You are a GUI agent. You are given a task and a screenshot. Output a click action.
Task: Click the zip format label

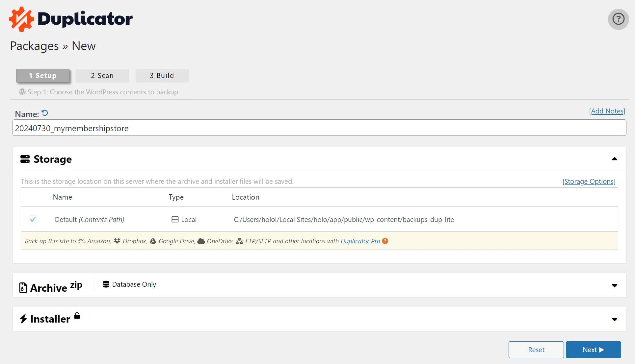76,285
